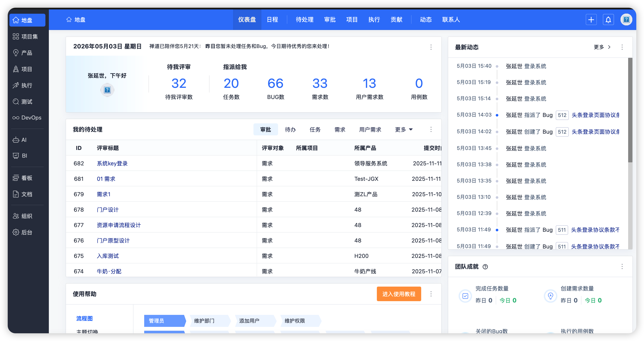Select 地盘 in the sidebar
This screenshot has width=644, height=341.
pos(27,20)
